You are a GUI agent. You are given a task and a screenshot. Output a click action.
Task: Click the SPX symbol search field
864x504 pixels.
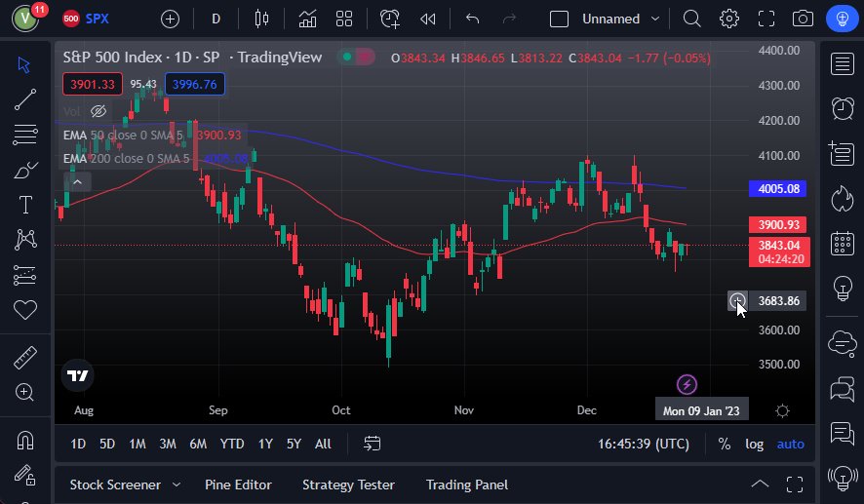(98, 19)
